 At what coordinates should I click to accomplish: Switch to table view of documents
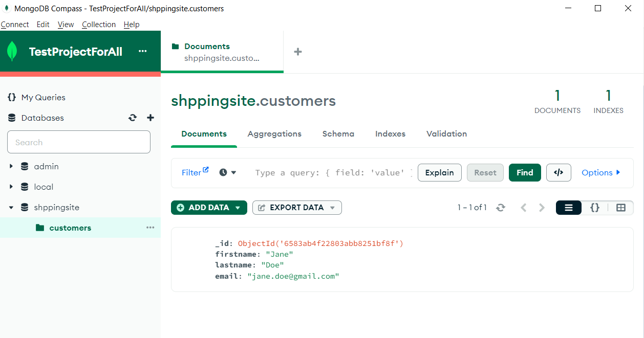pyautogui.click(x=621, y=208)
